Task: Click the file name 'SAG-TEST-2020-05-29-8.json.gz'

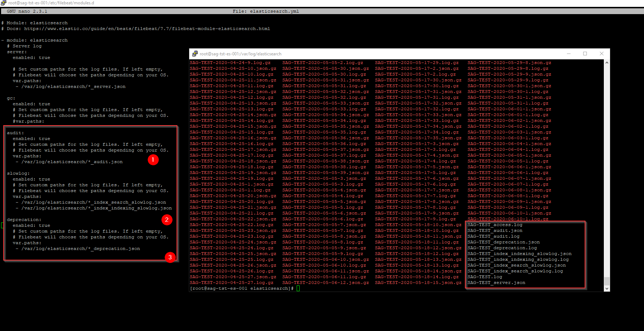Action: point(509,63)
